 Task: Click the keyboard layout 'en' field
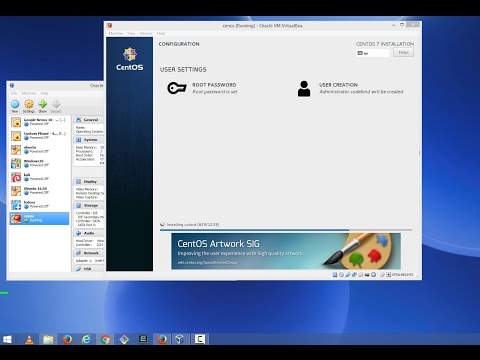[372, 53]
